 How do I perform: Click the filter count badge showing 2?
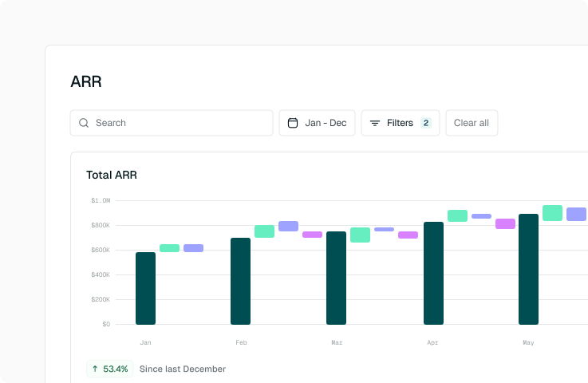click(426, 123)
